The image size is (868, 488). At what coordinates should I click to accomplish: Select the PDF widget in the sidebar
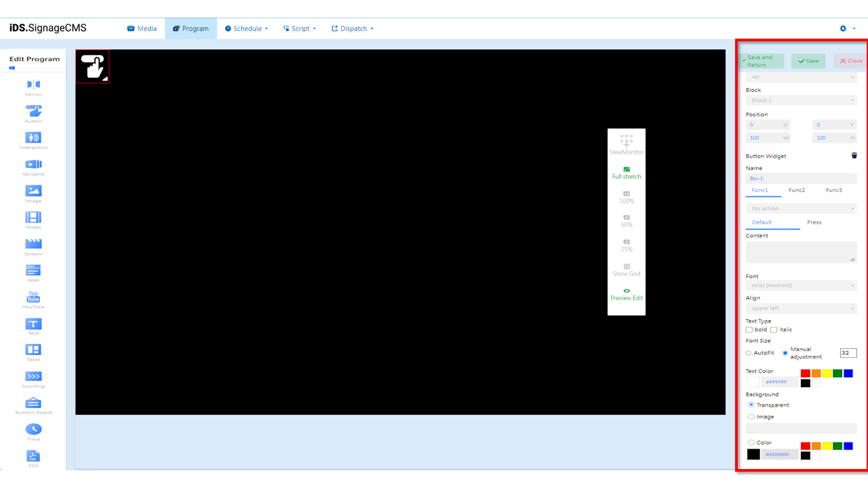click(33, 457)
